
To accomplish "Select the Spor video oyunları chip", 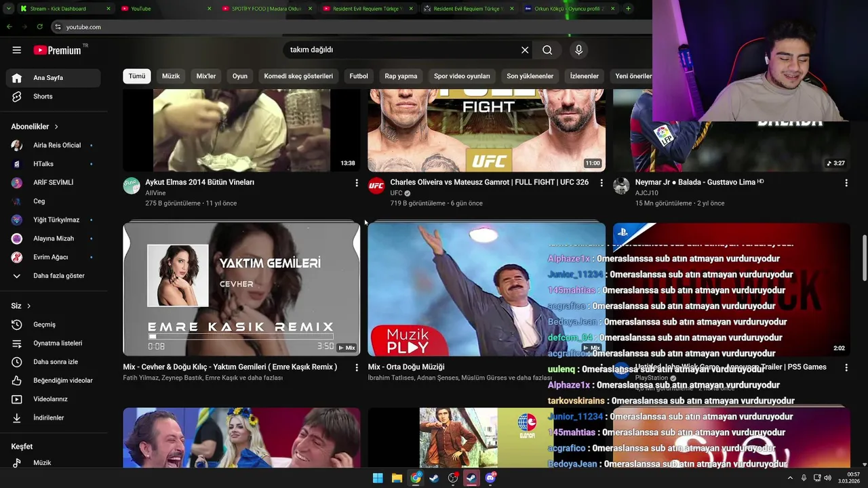I will [x=462, y=76].
